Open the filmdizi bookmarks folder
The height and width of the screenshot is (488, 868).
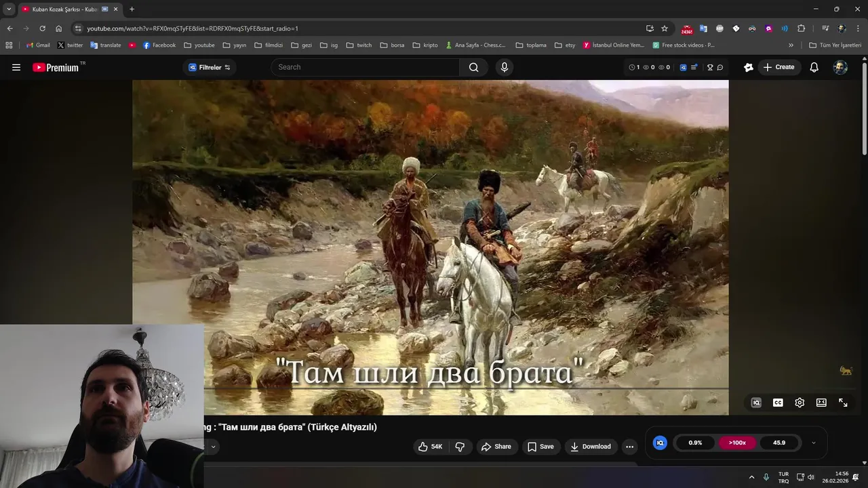click(x=269, y=45)
